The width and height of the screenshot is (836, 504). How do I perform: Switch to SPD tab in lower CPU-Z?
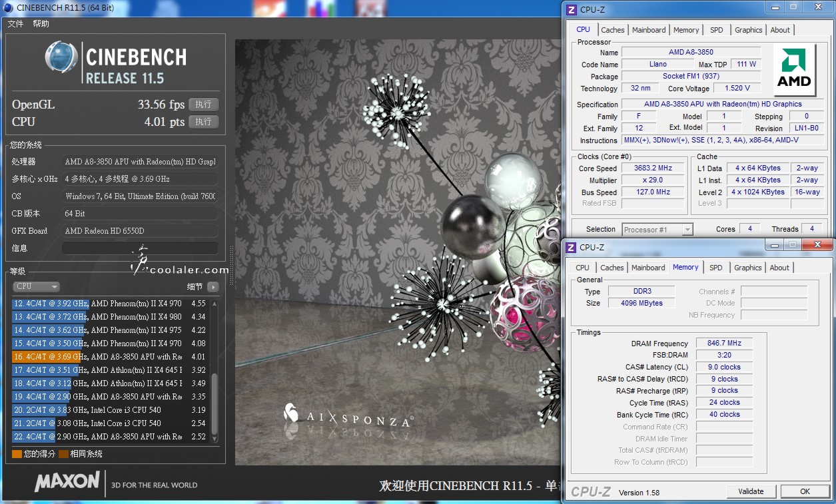(x=716, y=268)
